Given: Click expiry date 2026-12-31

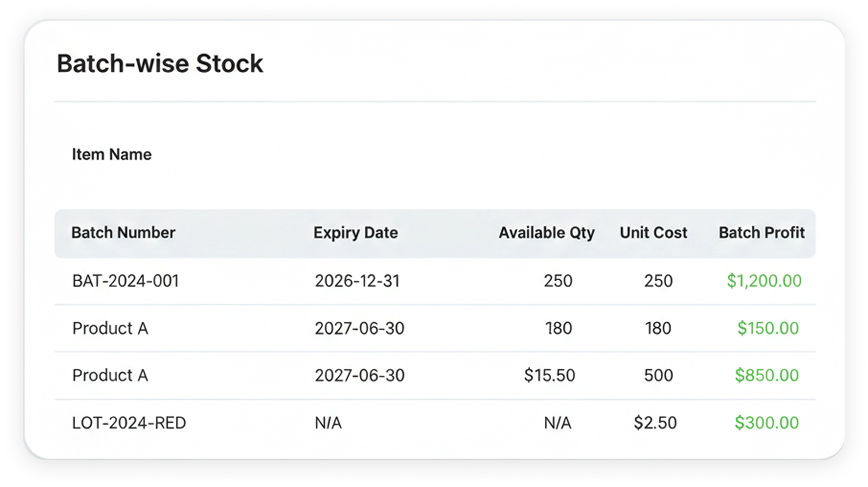Looking at the screenshot, I should [358, 281].
